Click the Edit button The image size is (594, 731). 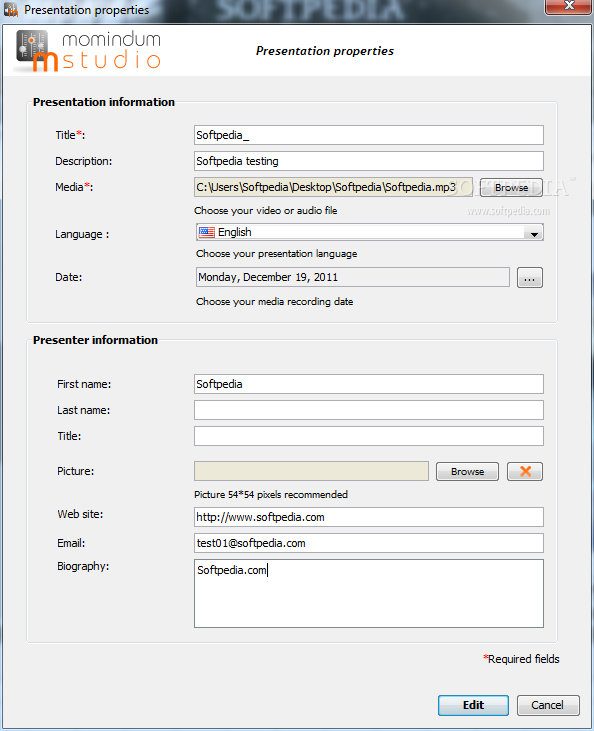[473, 705]
